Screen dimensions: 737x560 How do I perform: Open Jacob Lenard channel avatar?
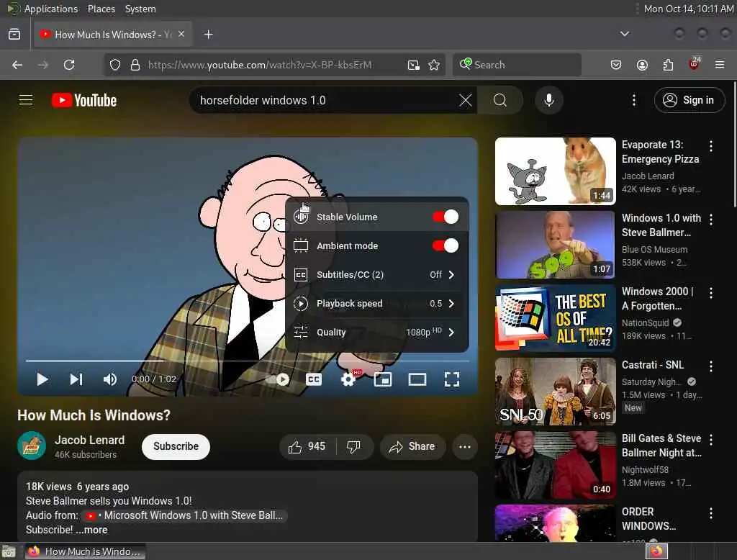pyautogui.click(x=32, y=446)
